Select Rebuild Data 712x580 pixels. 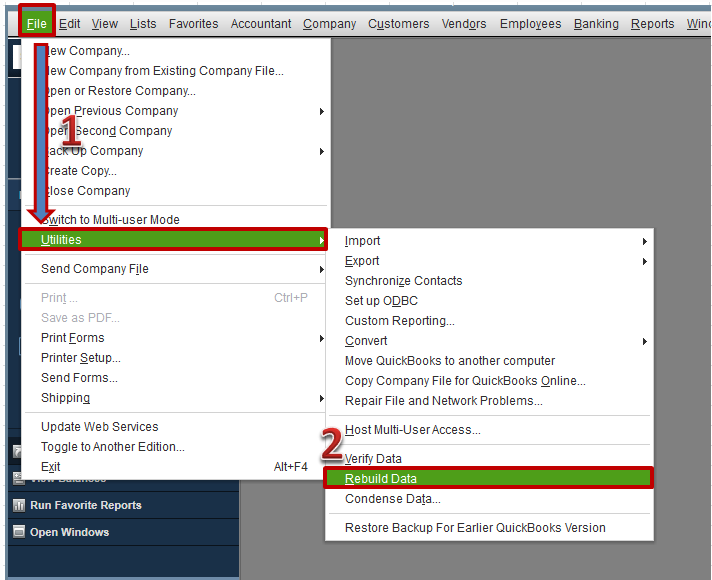click(x=489, y=478)
